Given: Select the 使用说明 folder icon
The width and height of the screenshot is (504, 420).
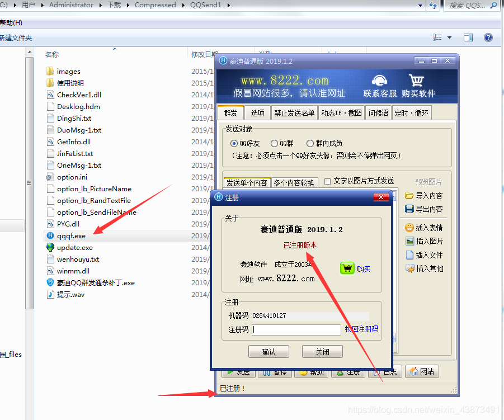Looking at the screenshot, I should [x=50, y=83].
